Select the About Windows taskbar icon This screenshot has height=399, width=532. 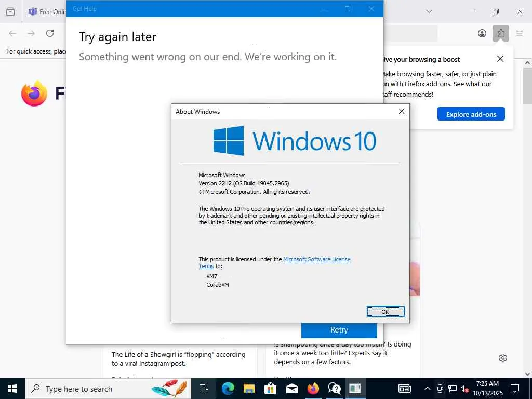(355, 389)
